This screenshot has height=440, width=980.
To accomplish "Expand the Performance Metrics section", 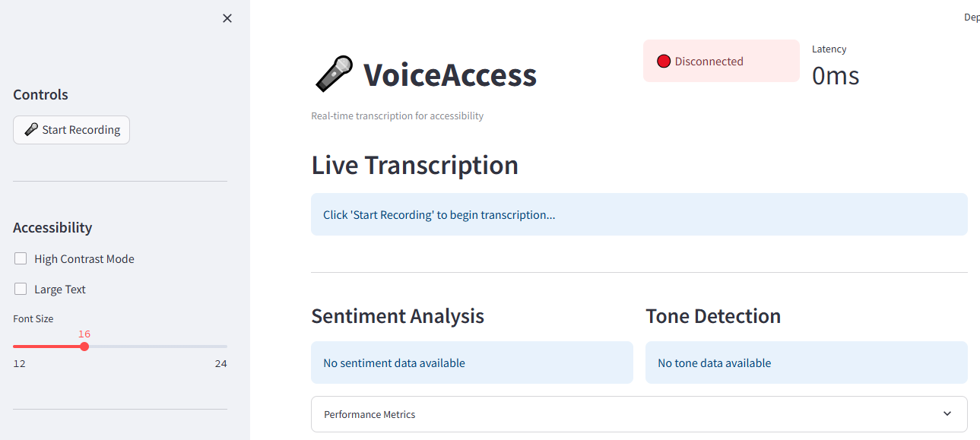I will pos(639,414).
